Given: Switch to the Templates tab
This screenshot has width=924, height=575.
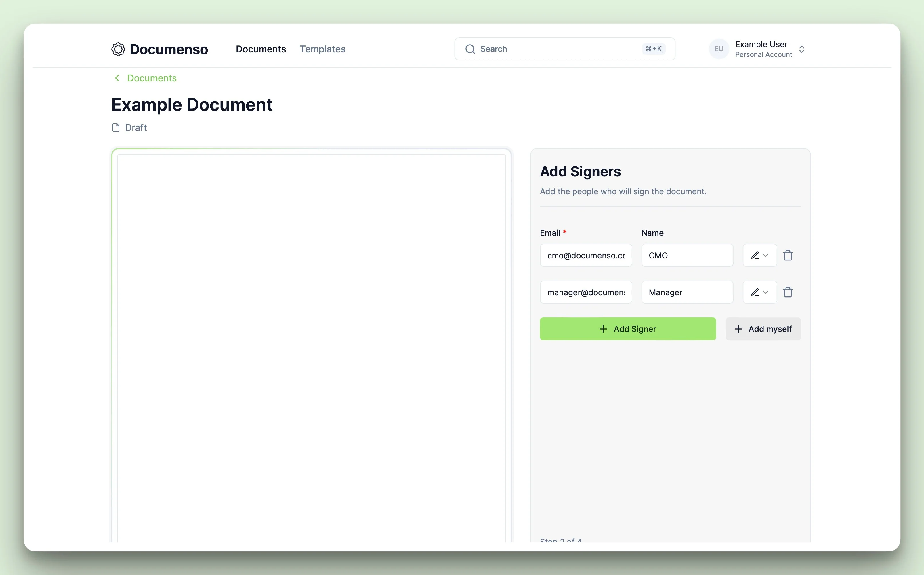Looking at the screenshot, I should 322,49.
